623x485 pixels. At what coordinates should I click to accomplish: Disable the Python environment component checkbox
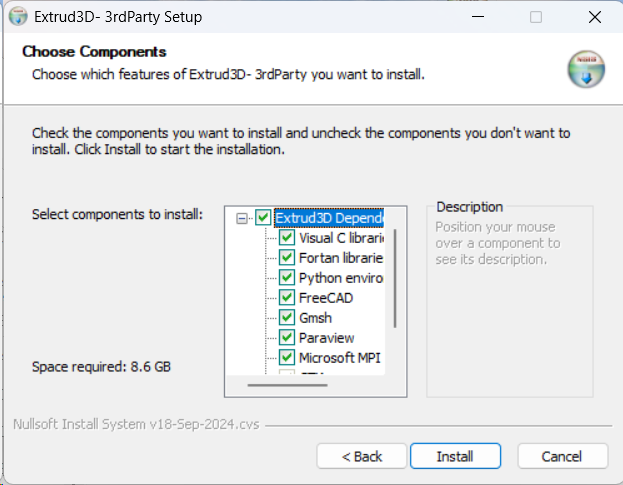[286, 277]
